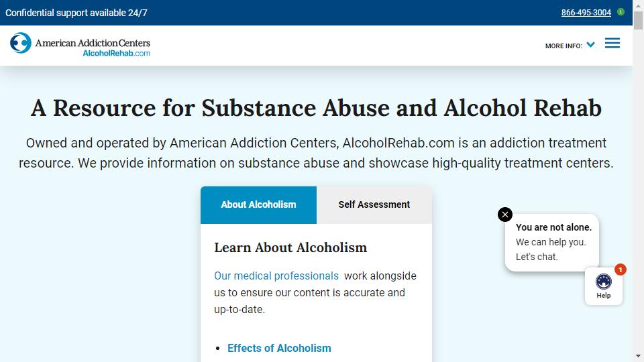This screenshot has width=644, height=362.
Task: Click the 'Learn About Alcoholism' heading
Action: coord(290,247)
